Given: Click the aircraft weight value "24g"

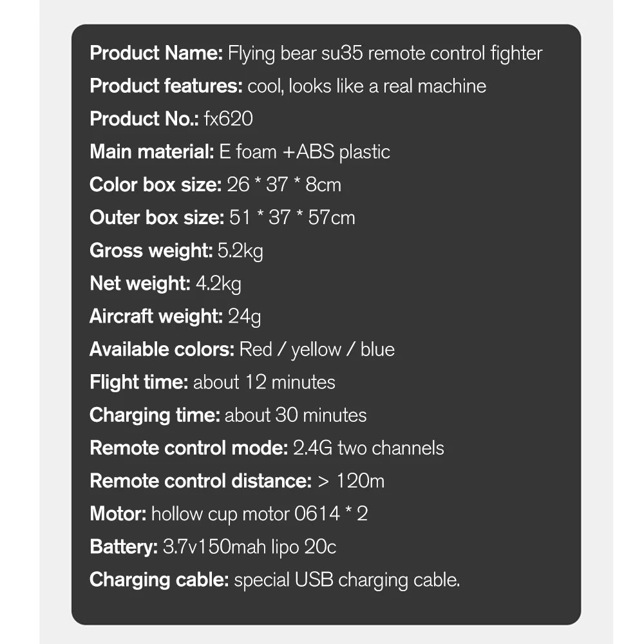Looking at the screenshot, I should [245, 316].
